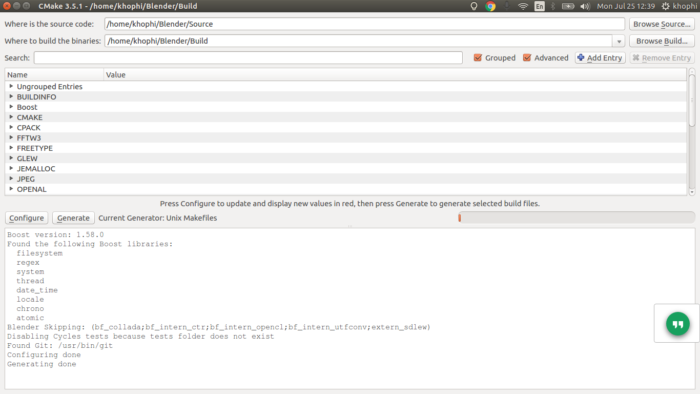The image size is (700, 394).
Task: Click 'Current Generator: Unix Makefiles' label
Action: (158, 218)
